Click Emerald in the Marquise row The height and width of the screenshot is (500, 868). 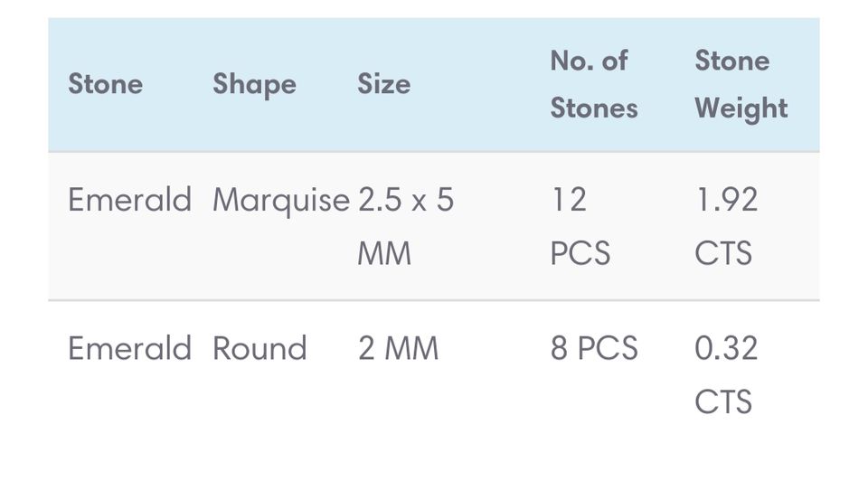pos(129,200)
